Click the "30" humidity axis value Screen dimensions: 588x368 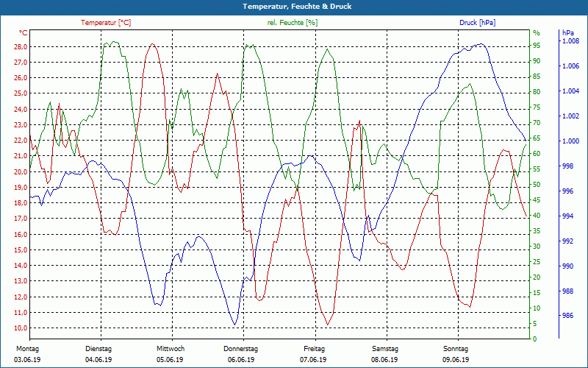537,247
